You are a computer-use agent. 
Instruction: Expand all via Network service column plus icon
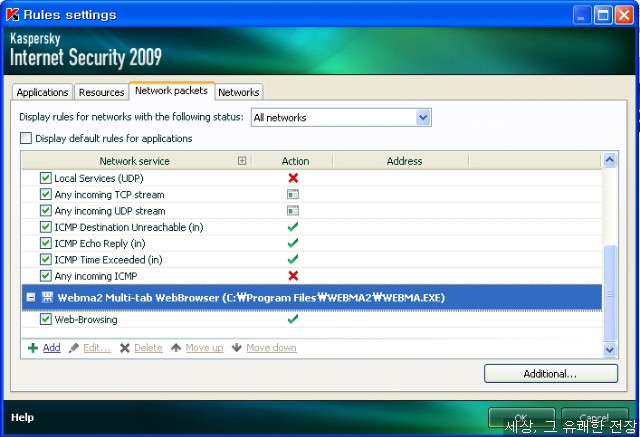pos(242,161)
